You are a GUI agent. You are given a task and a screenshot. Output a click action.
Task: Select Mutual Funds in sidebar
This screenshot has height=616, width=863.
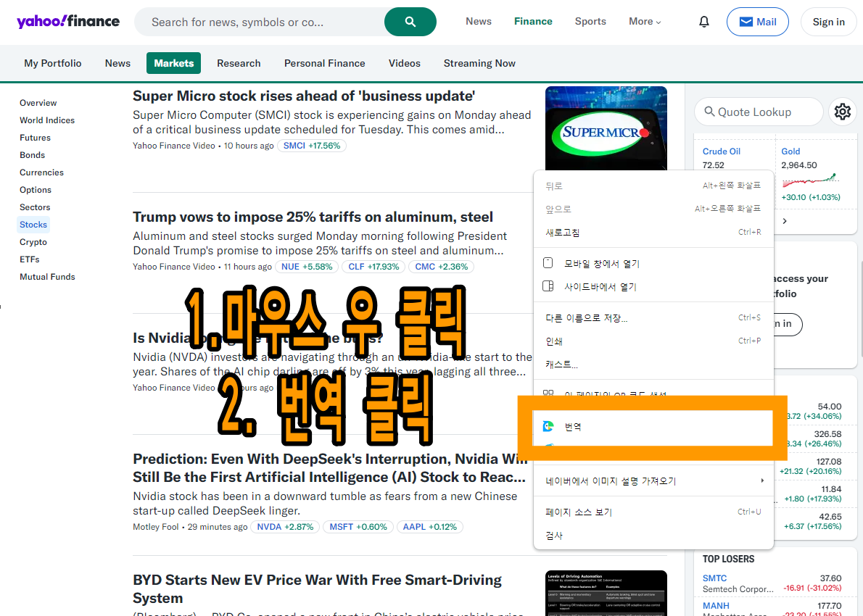pyautogui.click(x=47, y=277)
